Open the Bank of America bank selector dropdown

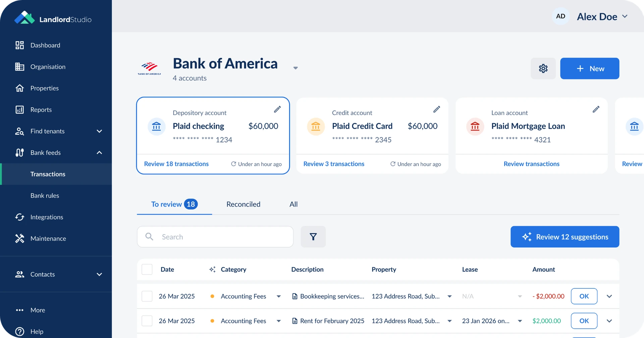(296, 68)
